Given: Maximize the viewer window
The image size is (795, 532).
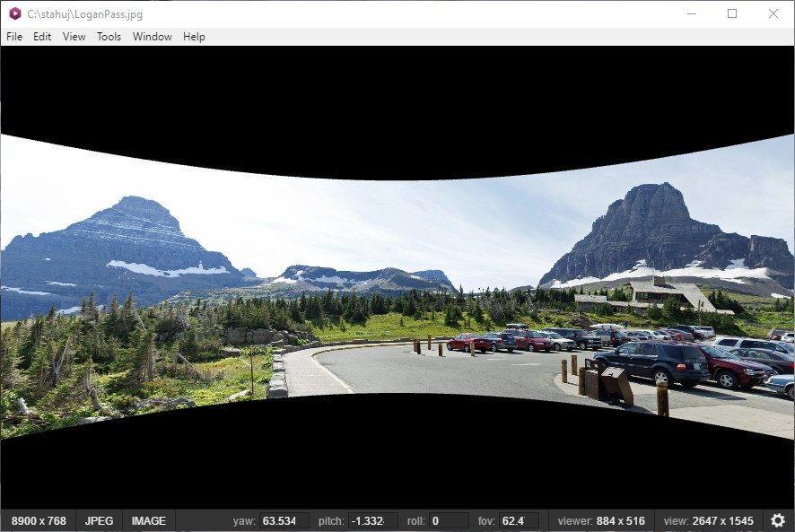Looking at the screenshot, I should (x=732, y=13).
